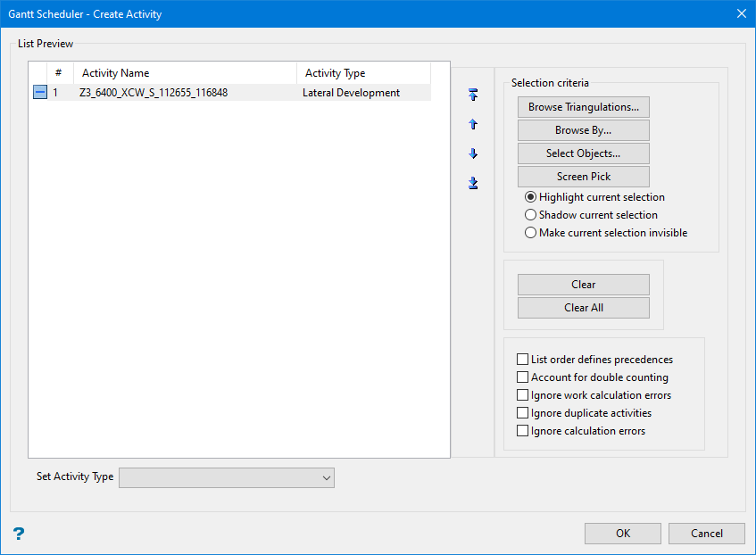Close the Create Activity dialog window
756x555 pixels.
click(742, 13)
